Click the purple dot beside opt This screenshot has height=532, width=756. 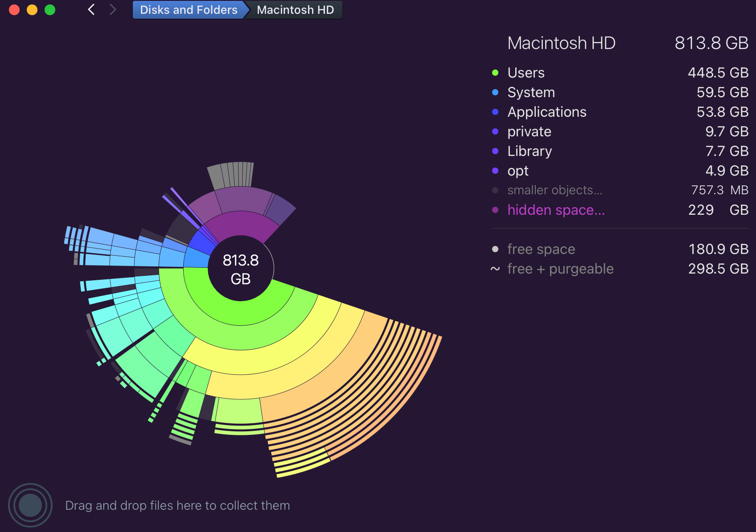[x=495, y=171]
